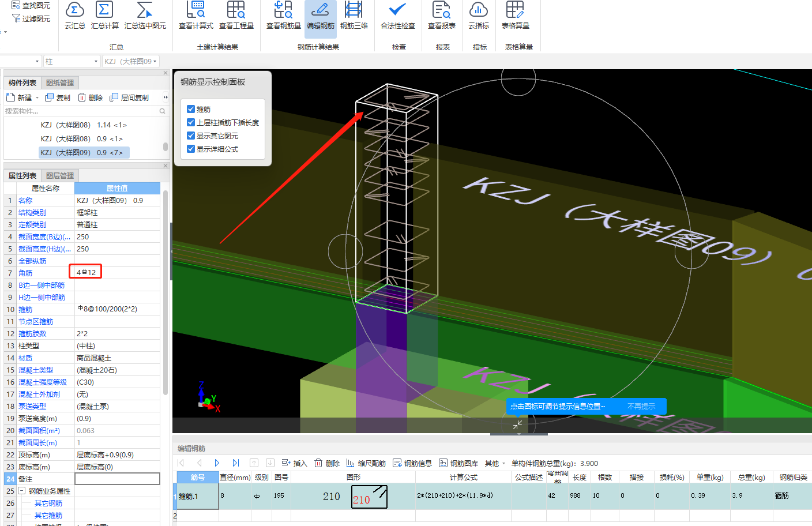Select KZJ (大样图08) 1.14 component
This screenshot has width=812, height=526.
click(x=84, y=125)
